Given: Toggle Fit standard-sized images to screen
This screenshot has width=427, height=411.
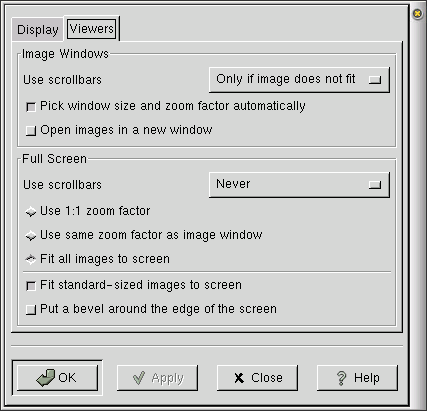Looking at the screenshot, I should click(x=31, y=286).
